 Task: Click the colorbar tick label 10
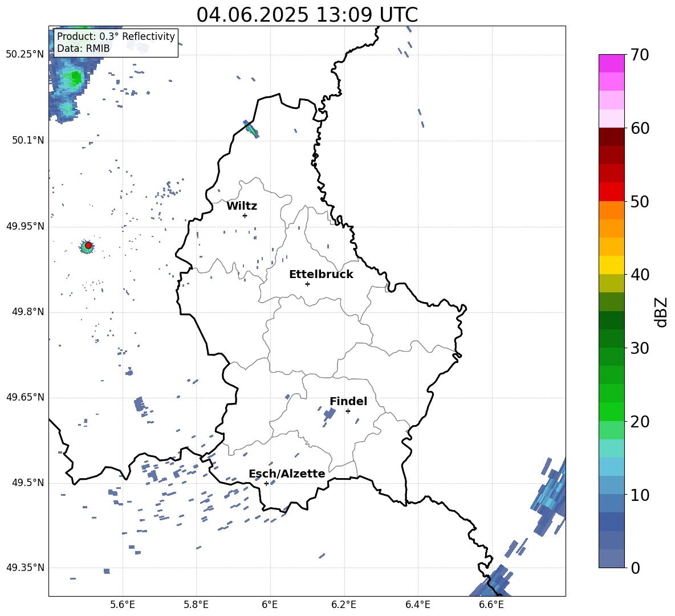pyautogui.click(x=640, y=495)
